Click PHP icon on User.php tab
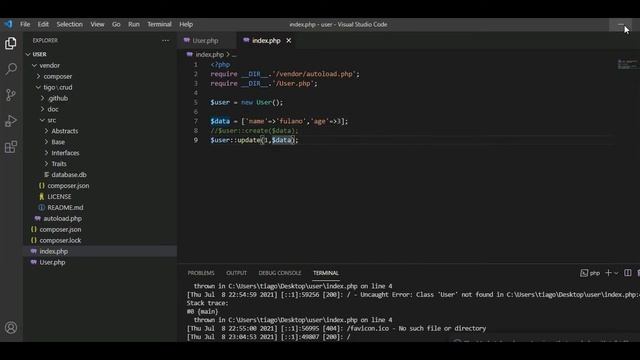Screen dimensions: 640x360 [187, 40]
